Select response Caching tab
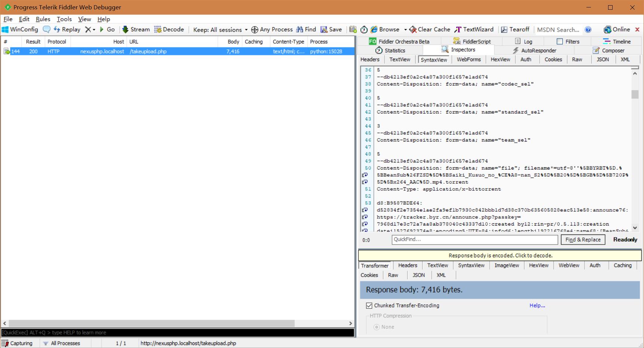Screen dimensions: 644x348 tap(622, 265)
